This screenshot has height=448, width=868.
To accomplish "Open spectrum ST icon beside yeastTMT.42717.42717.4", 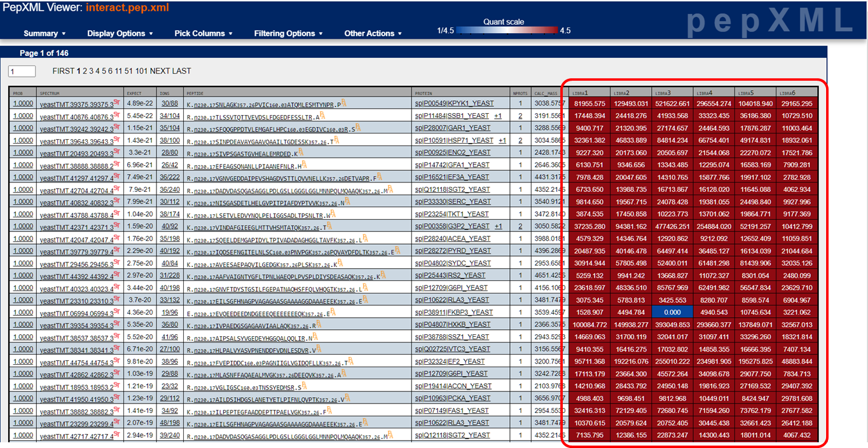I will [116, 434].
